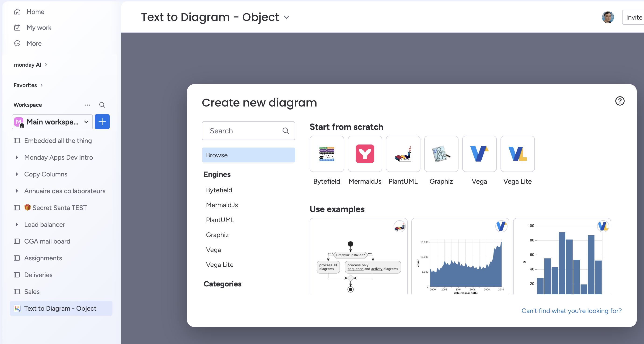
Task: Open the CGA mail board
Action: click(x=47, y=241)
